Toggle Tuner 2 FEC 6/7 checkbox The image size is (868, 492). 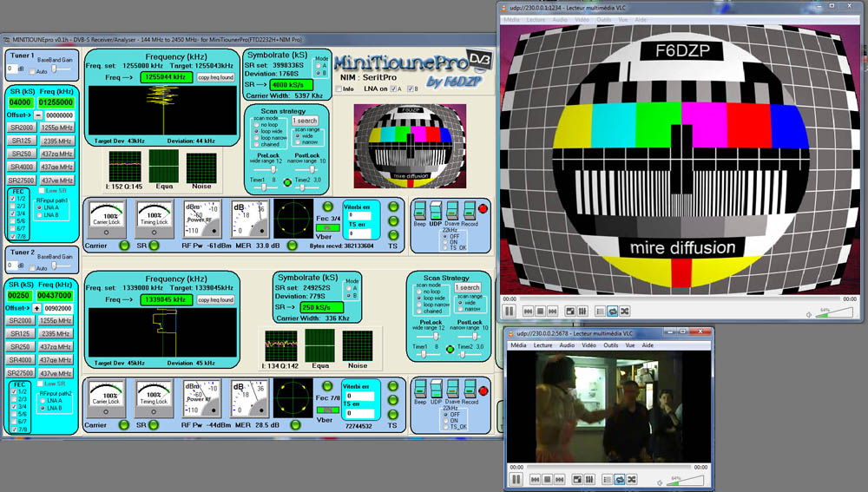tap(14, 421)
